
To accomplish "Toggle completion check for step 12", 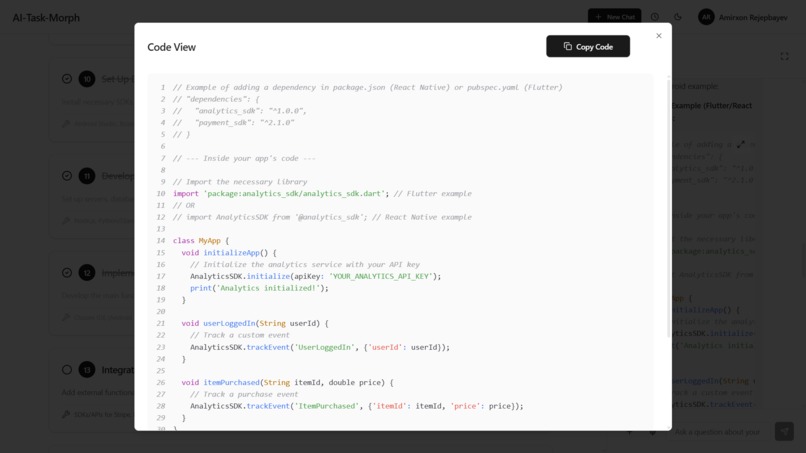I will tap(67, 273).
